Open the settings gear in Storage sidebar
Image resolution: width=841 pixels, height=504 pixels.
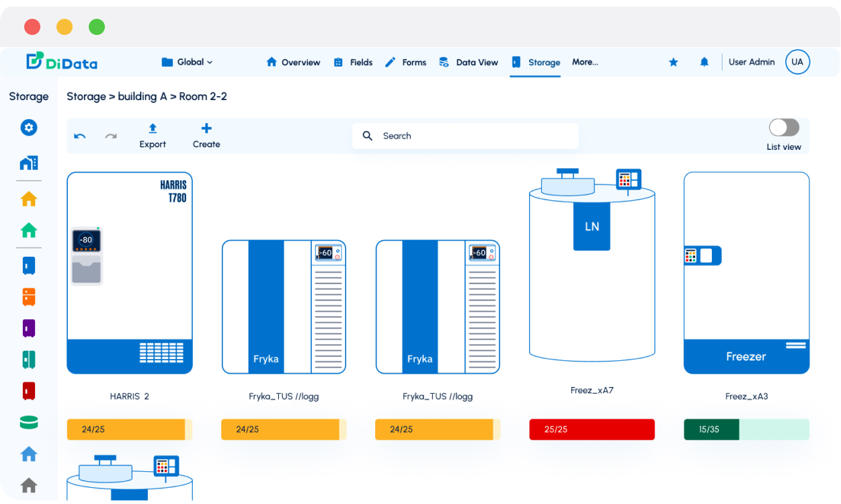click(29, 128)
